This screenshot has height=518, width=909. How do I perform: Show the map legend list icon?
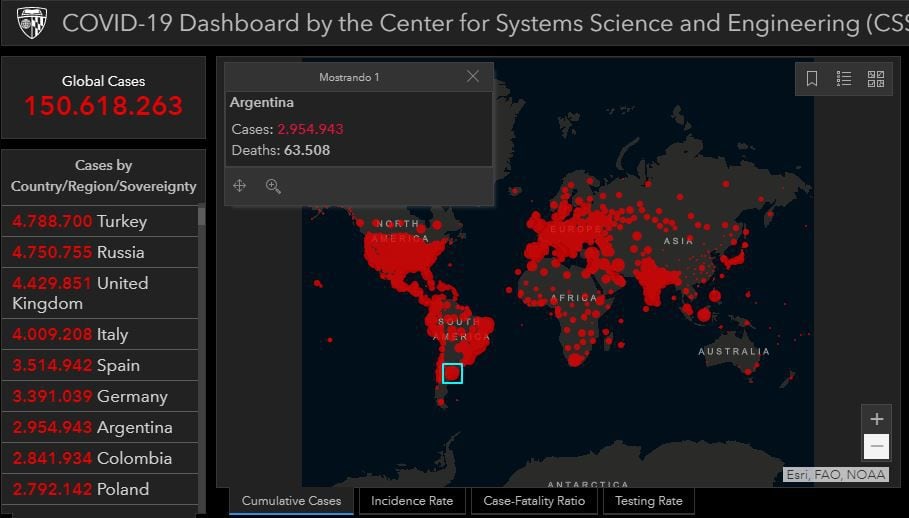click(x=844, y=79)
